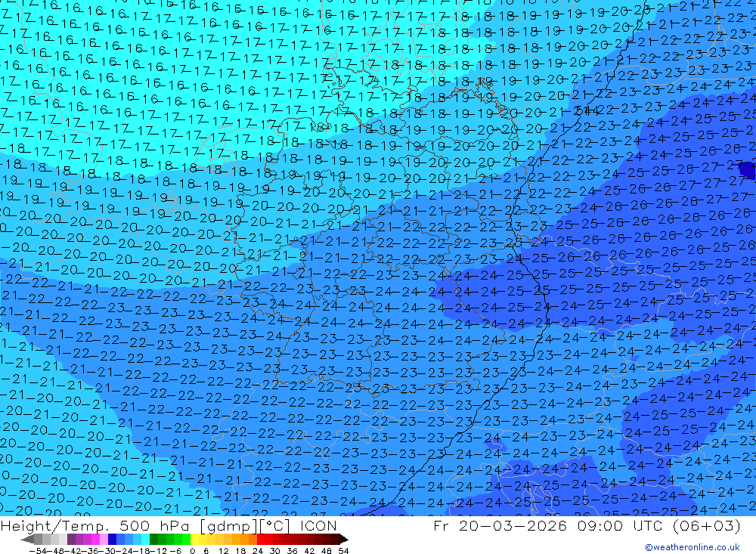Click the '54' legend label
Image resolution: width=756 pixels, height=554 pixels.
click(343, 551)
